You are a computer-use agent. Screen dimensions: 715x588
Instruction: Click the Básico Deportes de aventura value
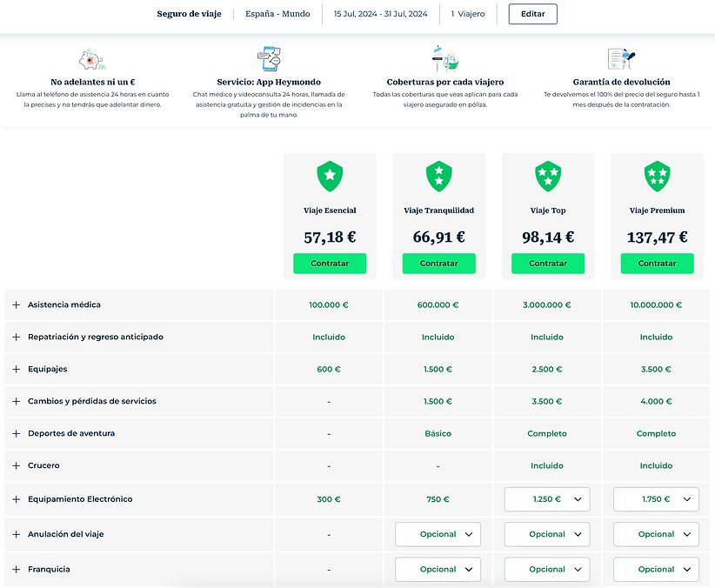(438, 433)
